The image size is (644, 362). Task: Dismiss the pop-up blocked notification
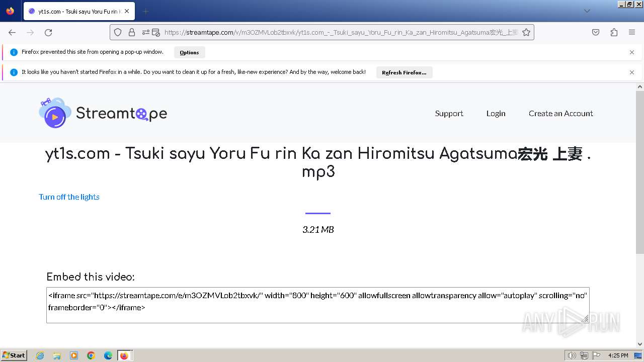(x=632, y=52)
